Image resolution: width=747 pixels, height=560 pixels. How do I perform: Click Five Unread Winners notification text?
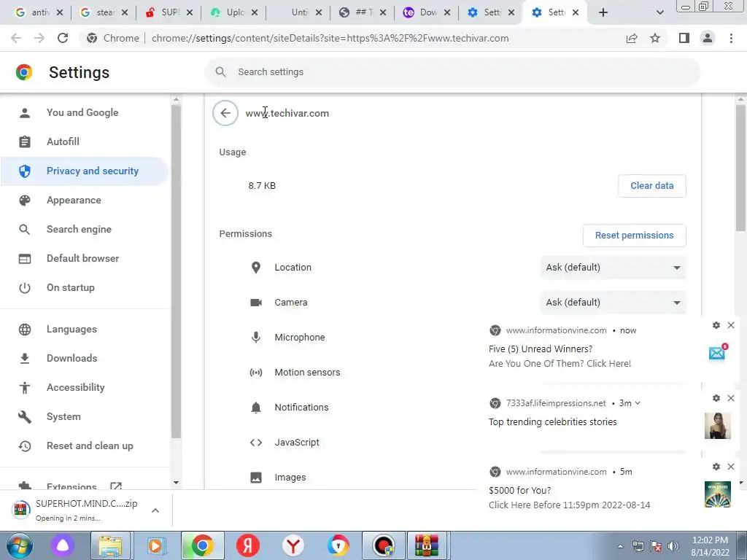(x=541, y=349)
